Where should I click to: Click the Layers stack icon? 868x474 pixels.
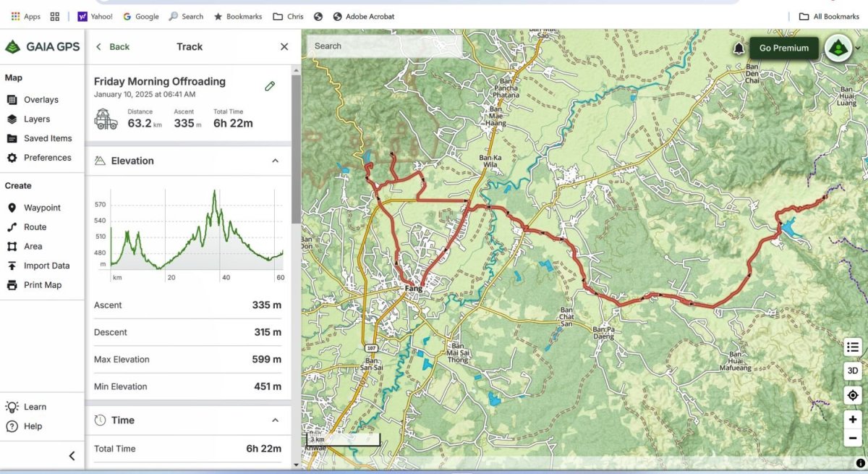(12, 119)
